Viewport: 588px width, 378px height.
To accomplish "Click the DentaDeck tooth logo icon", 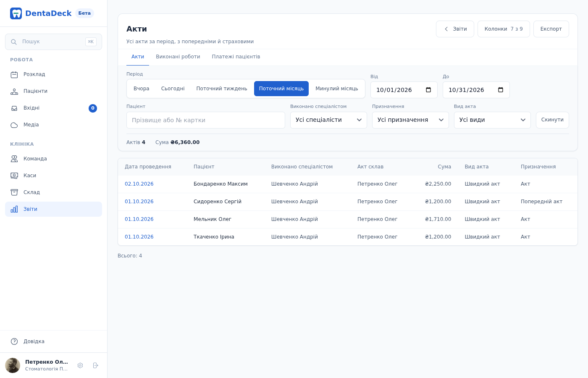I will (x=16, y=13).
